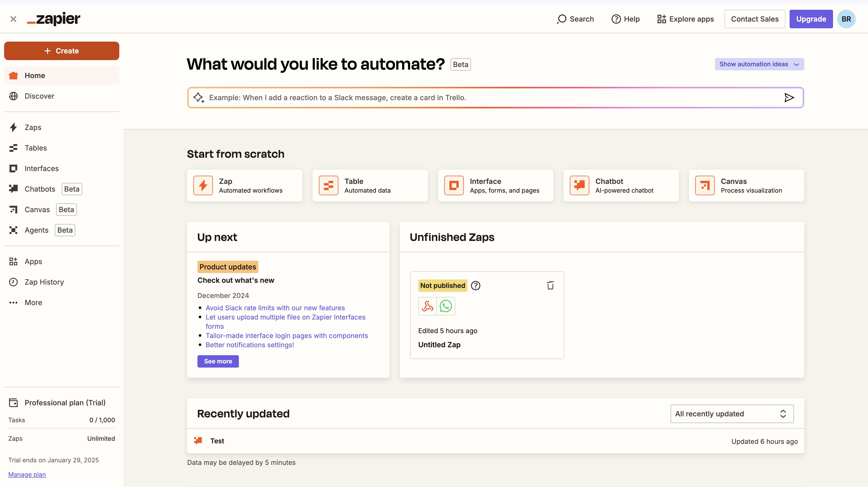Image resolution: width=868 pixels, height=487 pixels.
Task: Click the See more button
Action: point(218,361)
